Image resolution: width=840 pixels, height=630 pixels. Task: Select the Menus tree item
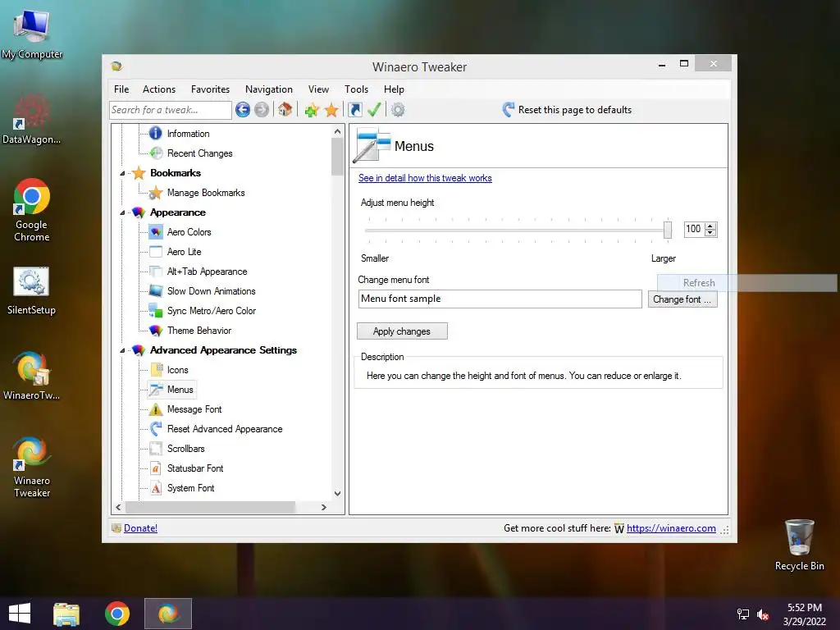[180, 390]
